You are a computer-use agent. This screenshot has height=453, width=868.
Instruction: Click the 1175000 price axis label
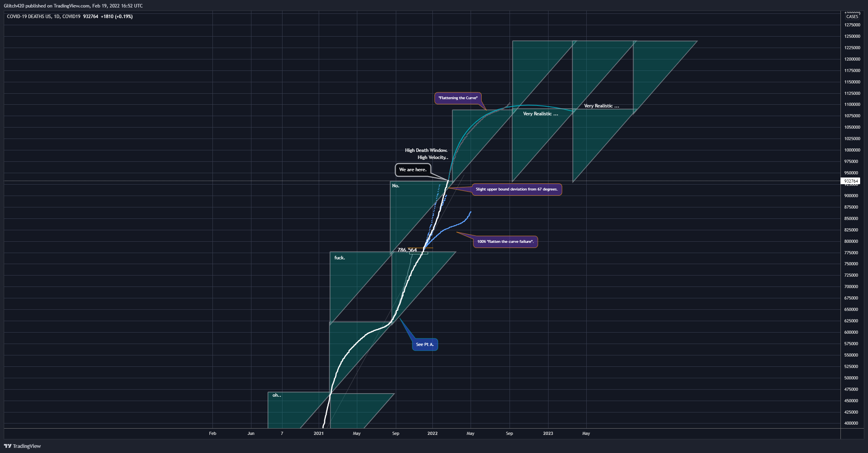tap(852, 70)
